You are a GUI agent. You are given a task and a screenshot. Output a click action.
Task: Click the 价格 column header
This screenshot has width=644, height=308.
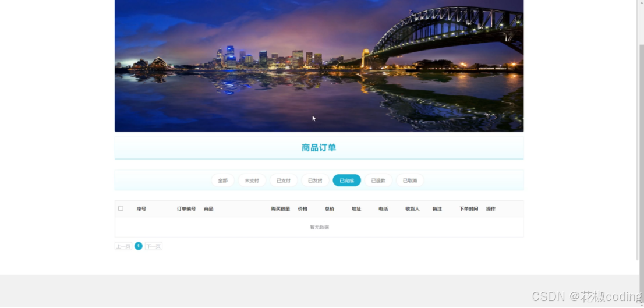[303, 209]
